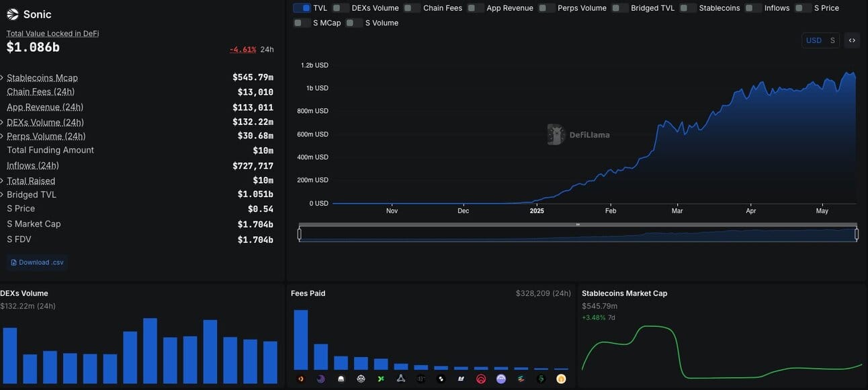Click the green Stablecoins Market Cap line chart
Image resolution: width=868 pixels, height=390 pixels.
[x=722, y=352]
